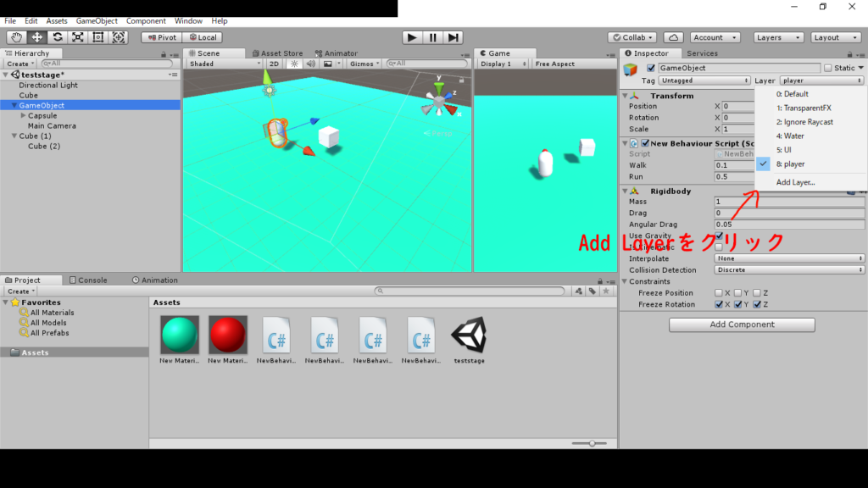Screen dimensions: 868x488
Task: Click the Add Component button
Action: 742,324
